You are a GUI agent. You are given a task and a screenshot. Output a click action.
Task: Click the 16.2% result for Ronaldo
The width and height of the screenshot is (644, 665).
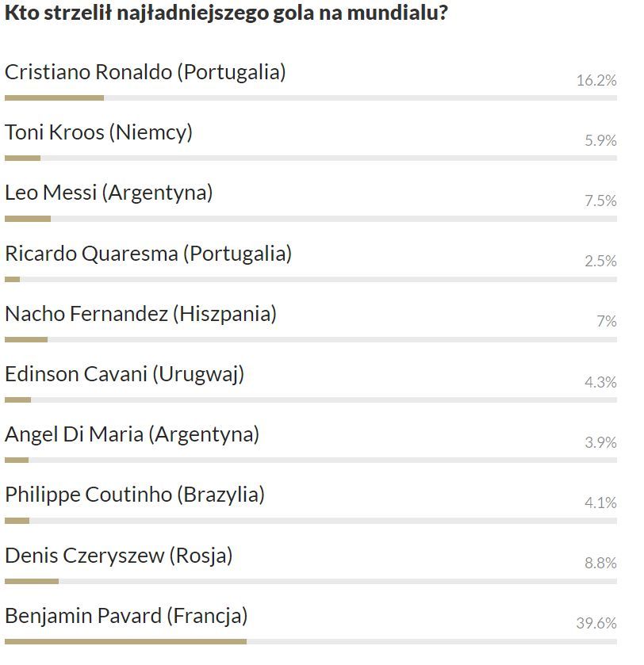tap(596, 80)
